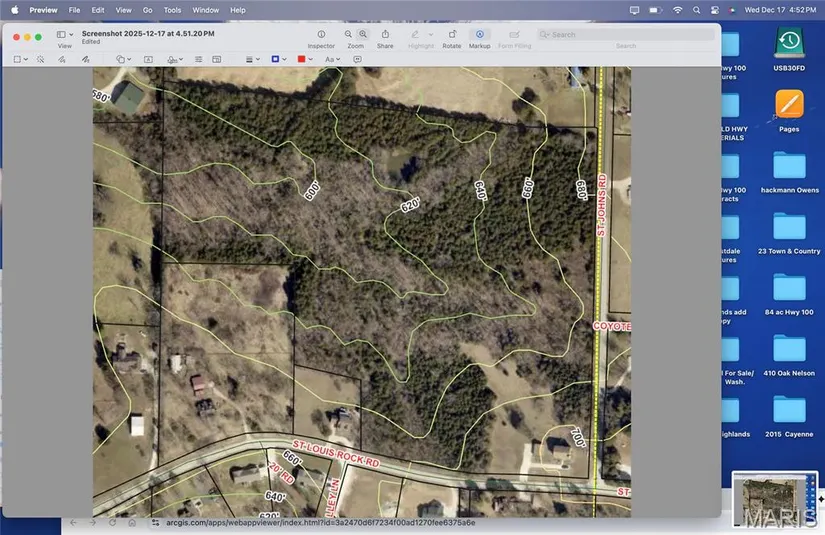The height and width of the screenshot is (535, 825).
Task: Select the Sketch drawing tool
Action: tap(62, 60)
